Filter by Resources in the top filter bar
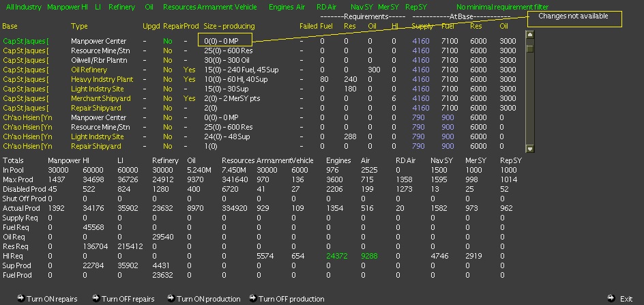 179,7
